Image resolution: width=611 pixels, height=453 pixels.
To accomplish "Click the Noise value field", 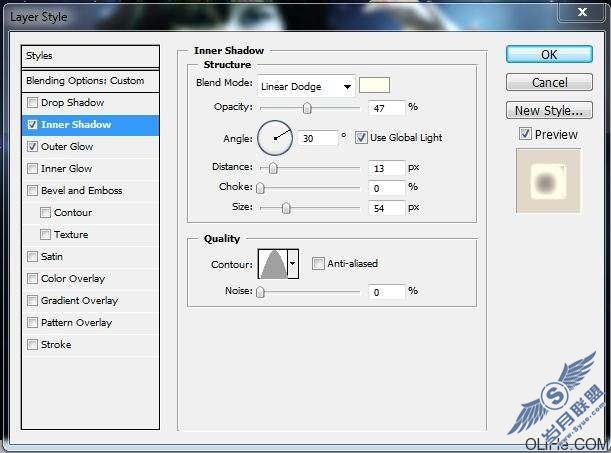I will coord(386,292).
